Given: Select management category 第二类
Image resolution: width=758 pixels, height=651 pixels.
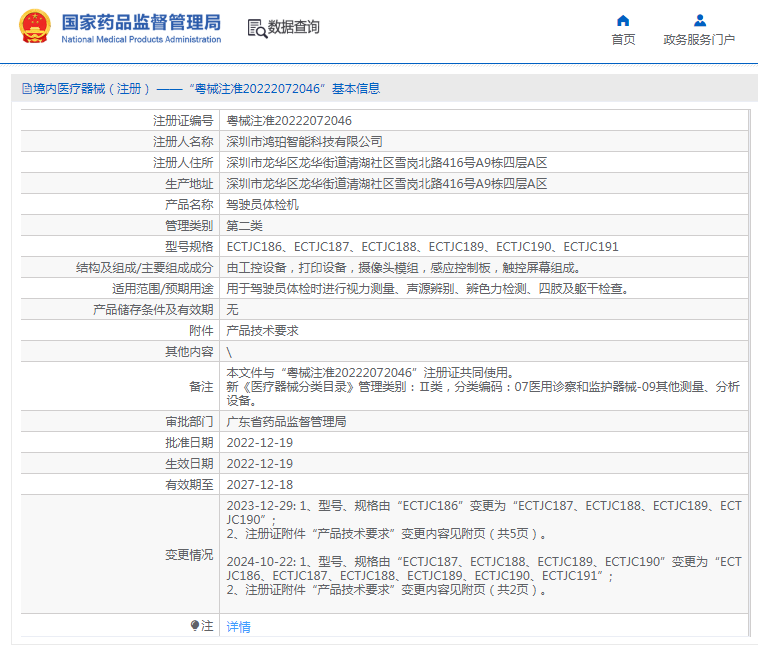Looking at the screenshot, I should pyautogui.click(x=245, y=226).
